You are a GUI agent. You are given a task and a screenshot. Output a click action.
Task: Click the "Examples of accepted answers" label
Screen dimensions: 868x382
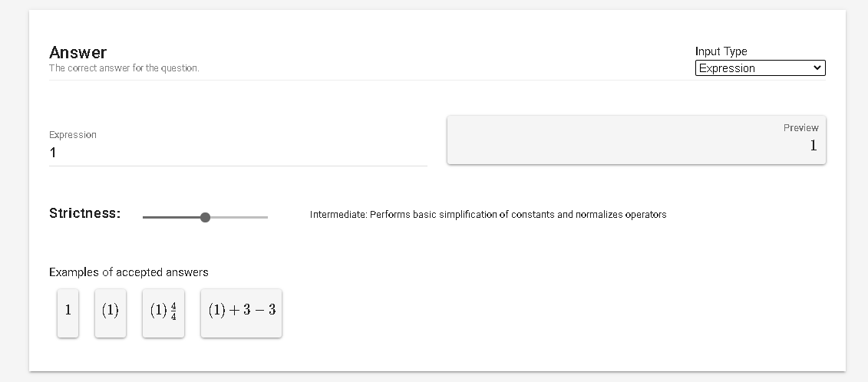click(129, 272)
